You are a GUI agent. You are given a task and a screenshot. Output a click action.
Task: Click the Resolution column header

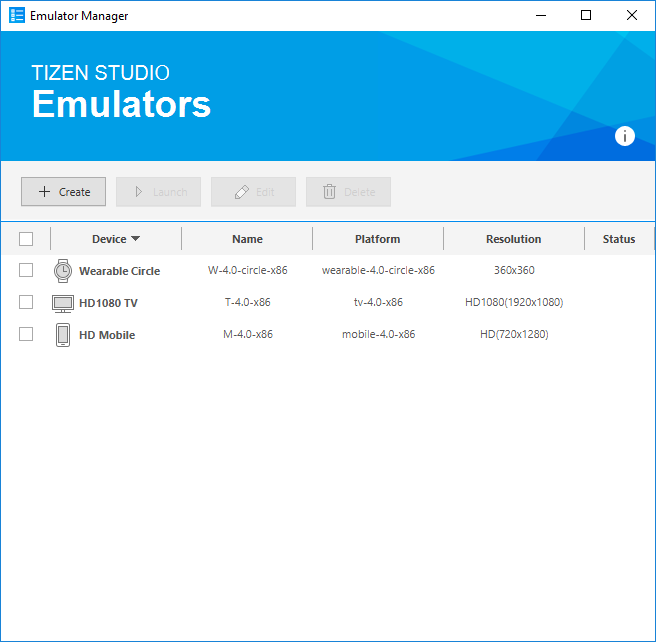click(513, 239)
